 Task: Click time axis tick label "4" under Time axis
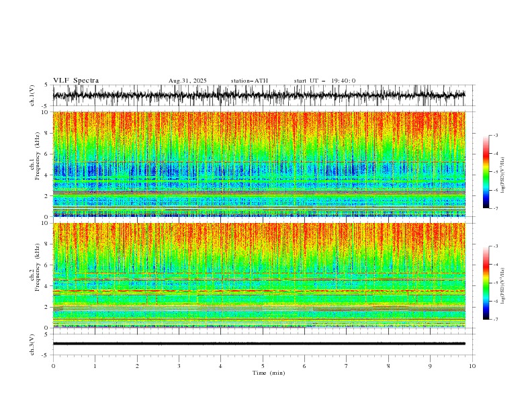[x=220, y=366]
